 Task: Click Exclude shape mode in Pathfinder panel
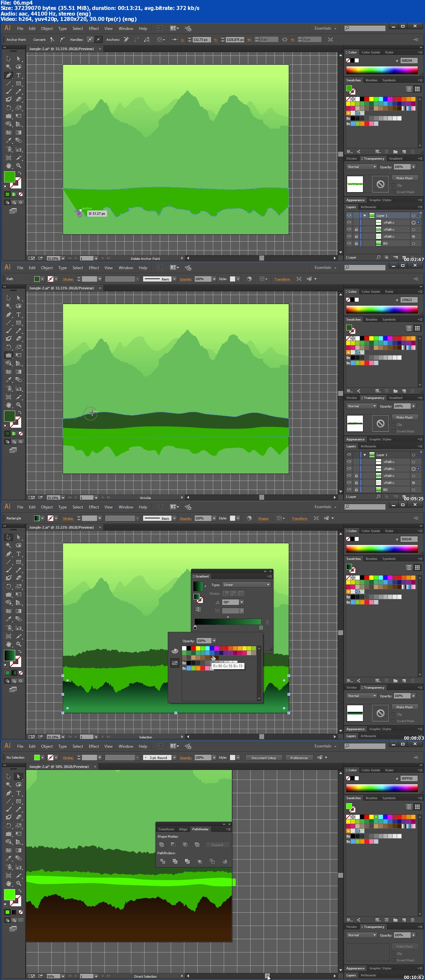pos(197,845)
